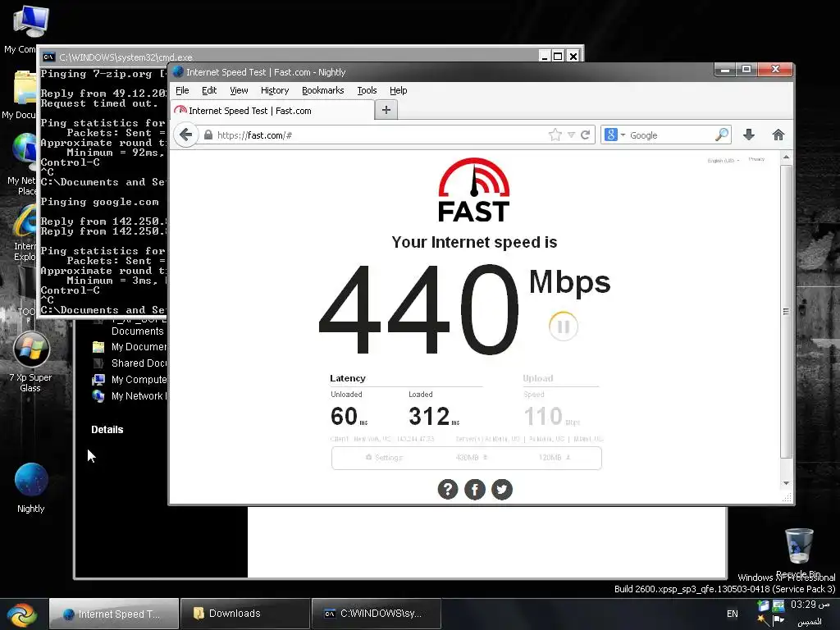Open the speed test Settings link
840x630 pixels.
point(384,458)
